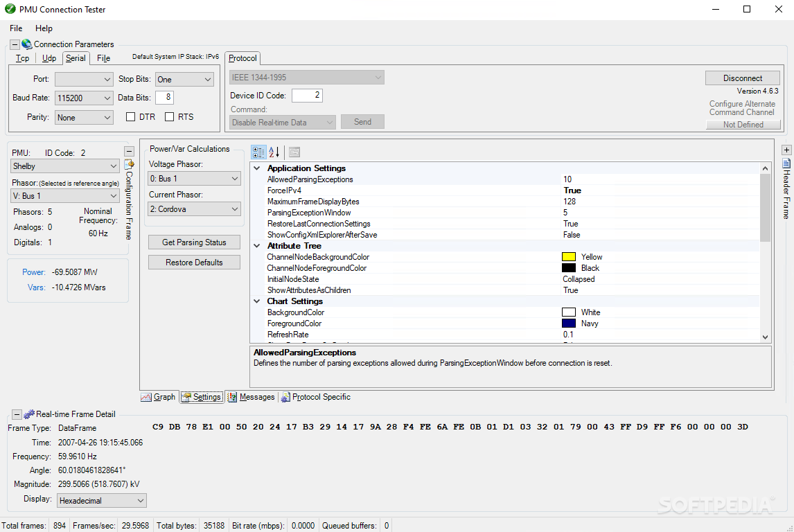Screen dimensions: 794x532
Task: Toggle the RTS checkbox
Action: (x=169, y=117)
